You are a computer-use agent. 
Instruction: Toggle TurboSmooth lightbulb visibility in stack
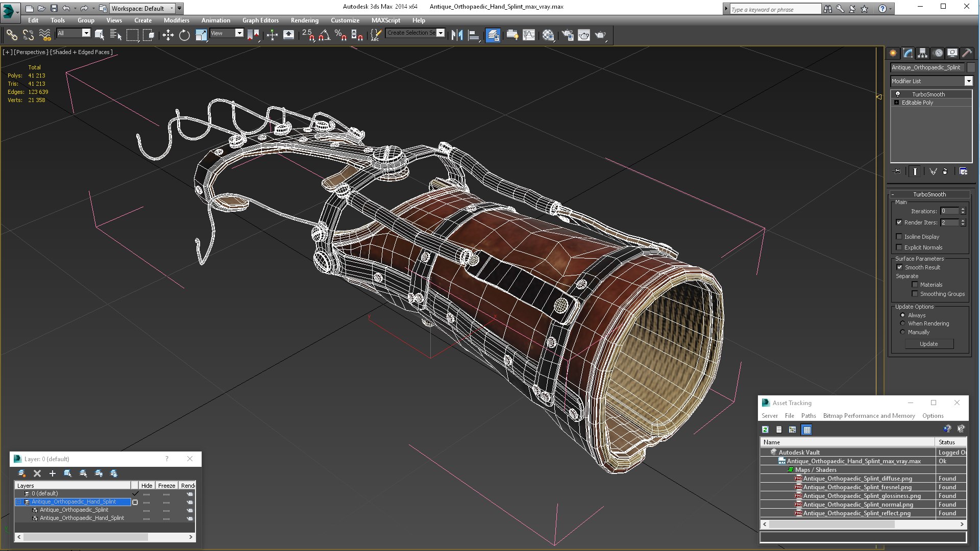(897, 94)
